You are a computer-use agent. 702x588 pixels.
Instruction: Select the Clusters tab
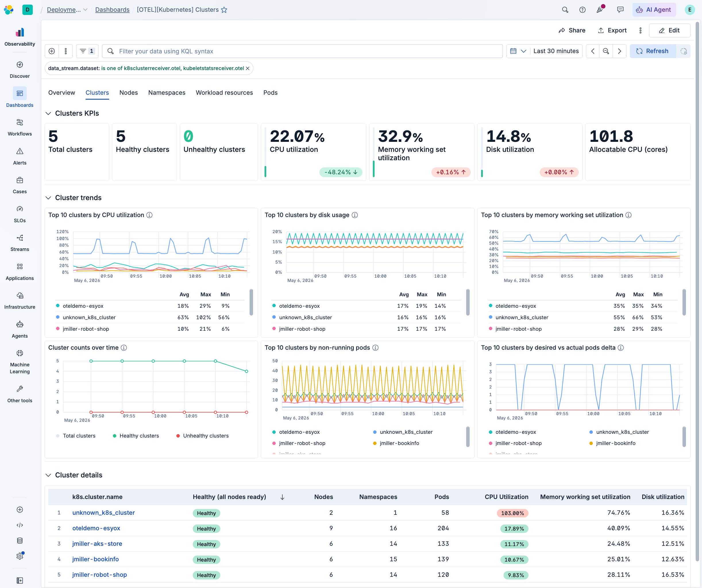pos(97,93)
